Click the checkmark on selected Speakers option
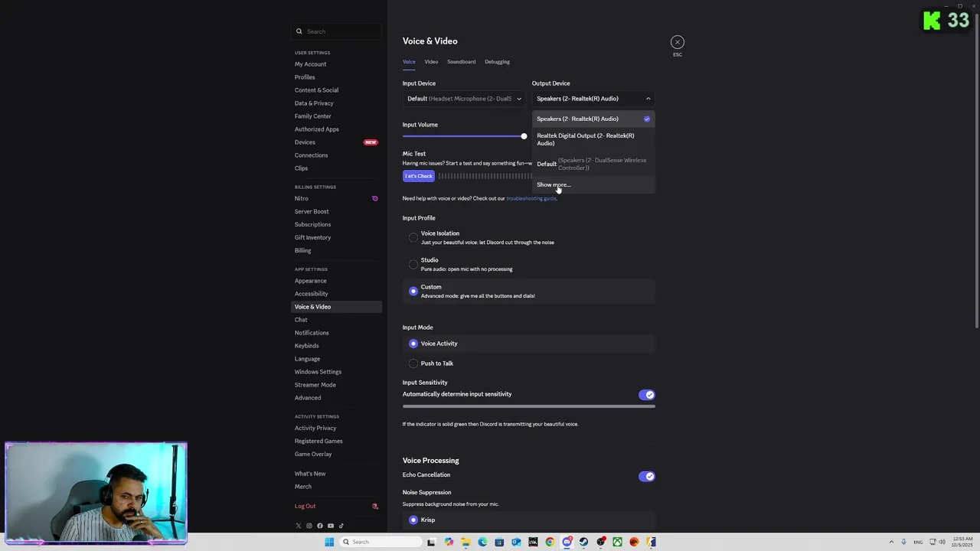980x551 pixels. [x=647, y=119]
